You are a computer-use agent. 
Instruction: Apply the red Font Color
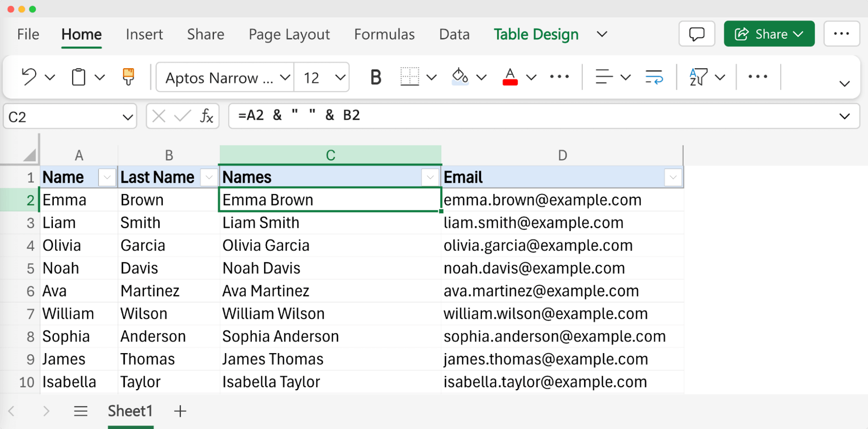click(509, 77)
